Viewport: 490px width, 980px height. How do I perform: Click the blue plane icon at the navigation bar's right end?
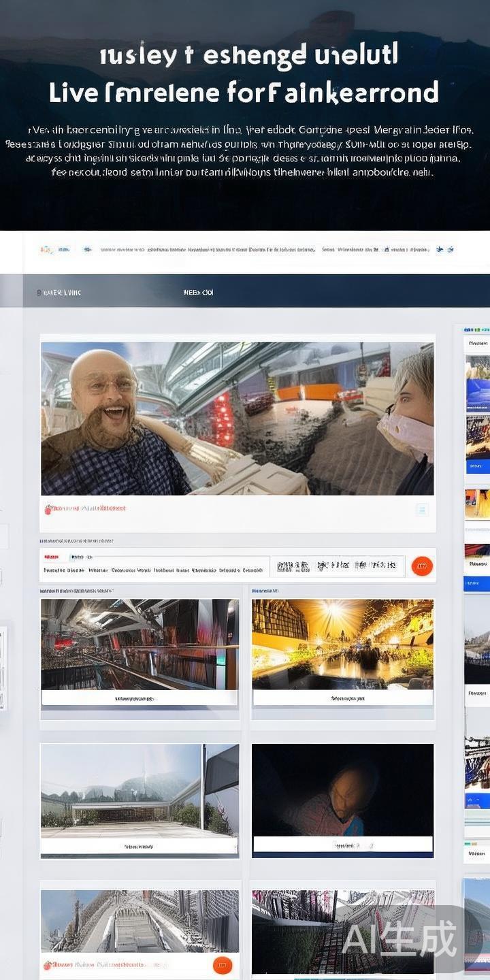tap(440, 250)
